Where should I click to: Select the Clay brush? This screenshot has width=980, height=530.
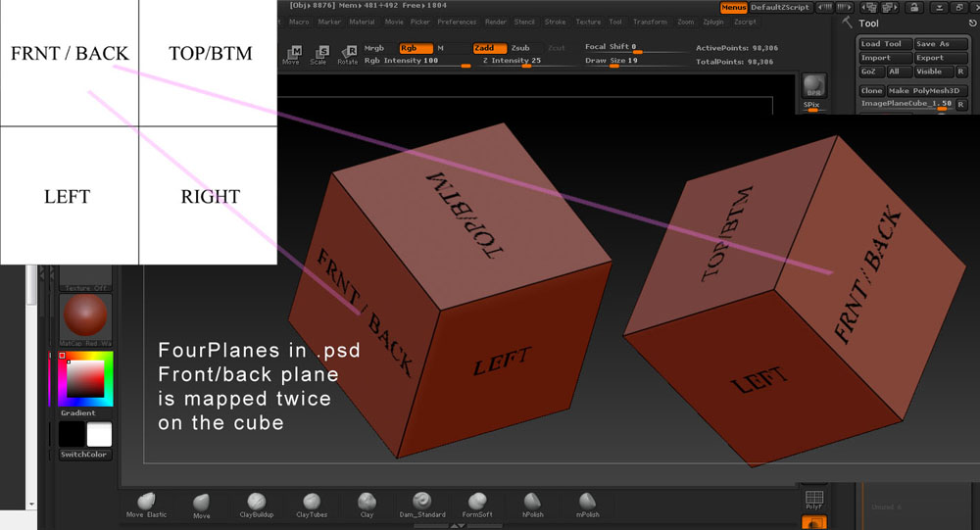[367, 505]
